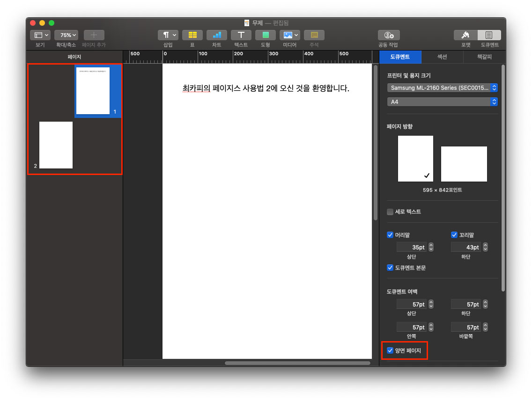Open the 삽입 (Insert) paragraph menu

click(x=168, y=35)
